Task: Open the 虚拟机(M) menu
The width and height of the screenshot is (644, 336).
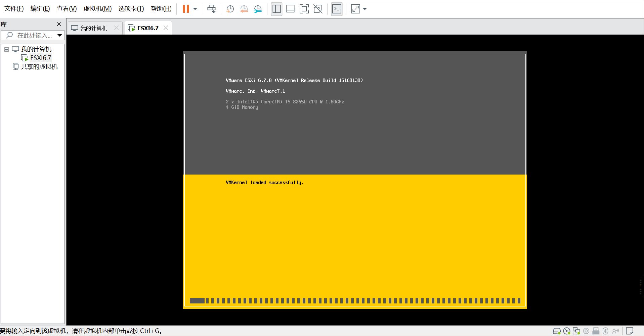Action: click(97, 9)
